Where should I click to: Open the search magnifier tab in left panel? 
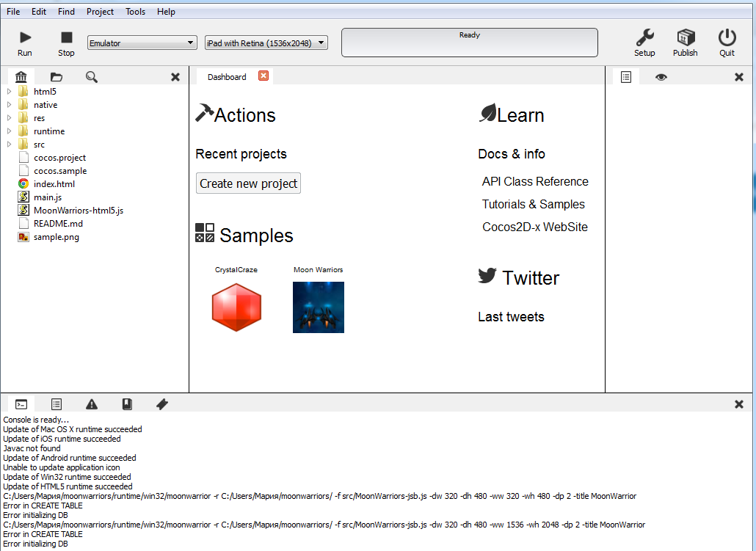(x=92, y=76)
